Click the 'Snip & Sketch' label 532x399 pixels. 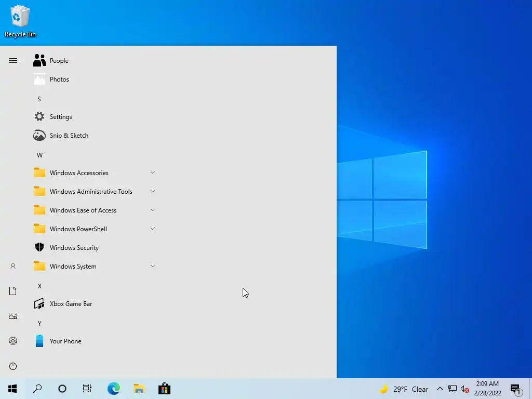(69, 136)
